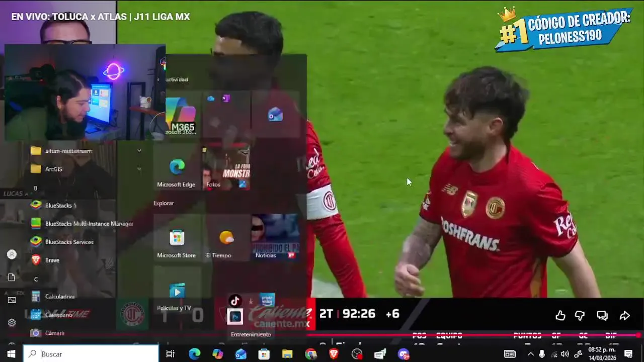Open the user account icon in Start

click(12, 254)
